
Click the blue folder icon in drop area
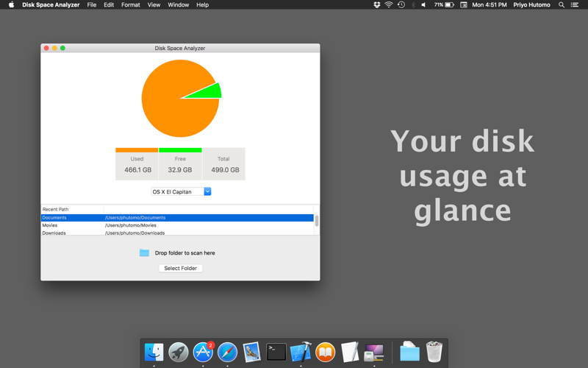click(144, 252)
